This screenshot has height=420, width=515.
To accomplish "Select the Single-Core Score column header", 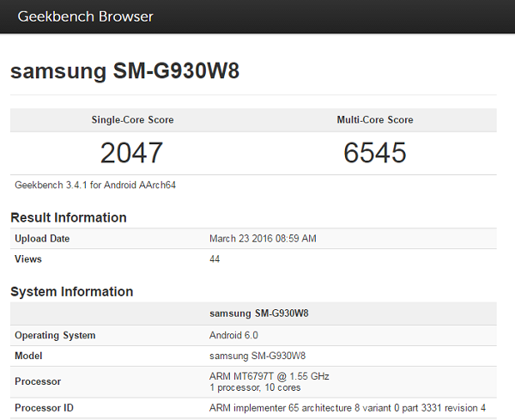I will click(132, 120).
